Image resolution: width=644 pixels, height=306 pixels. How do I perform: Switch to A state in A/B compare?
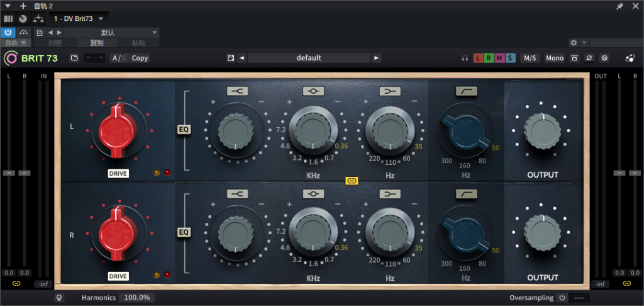coord(116,58)
